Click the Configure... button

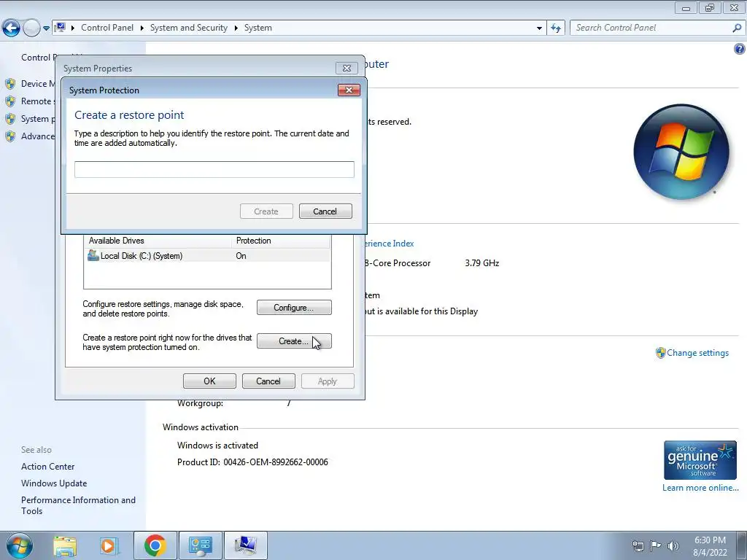(294, 308)
